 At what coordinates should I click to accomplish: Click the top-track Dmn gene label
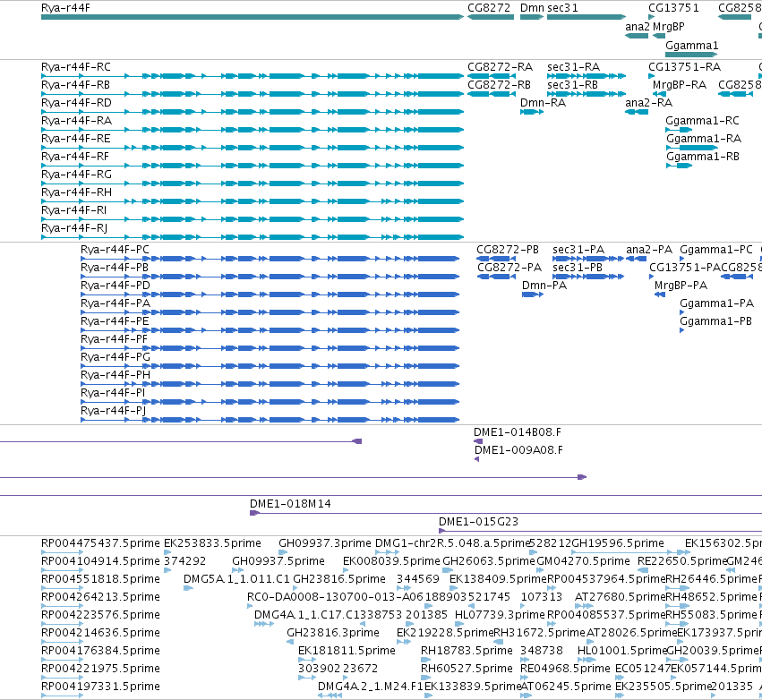coord(532,8)
